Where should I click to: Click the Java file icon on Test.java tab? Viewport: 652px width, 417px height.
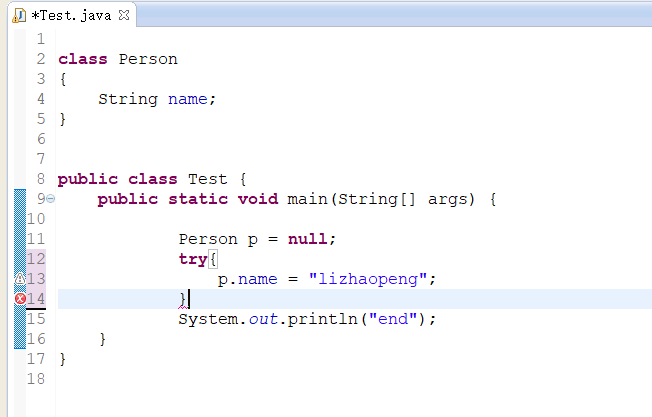point(19,16)
